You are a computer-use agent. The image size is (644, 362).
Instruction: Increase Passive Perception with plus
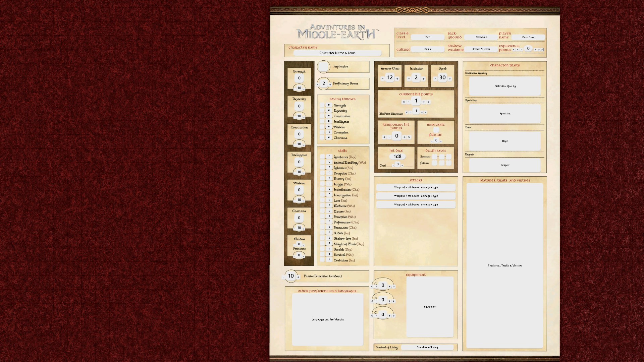pyautogui.click(x=298, y=277)
